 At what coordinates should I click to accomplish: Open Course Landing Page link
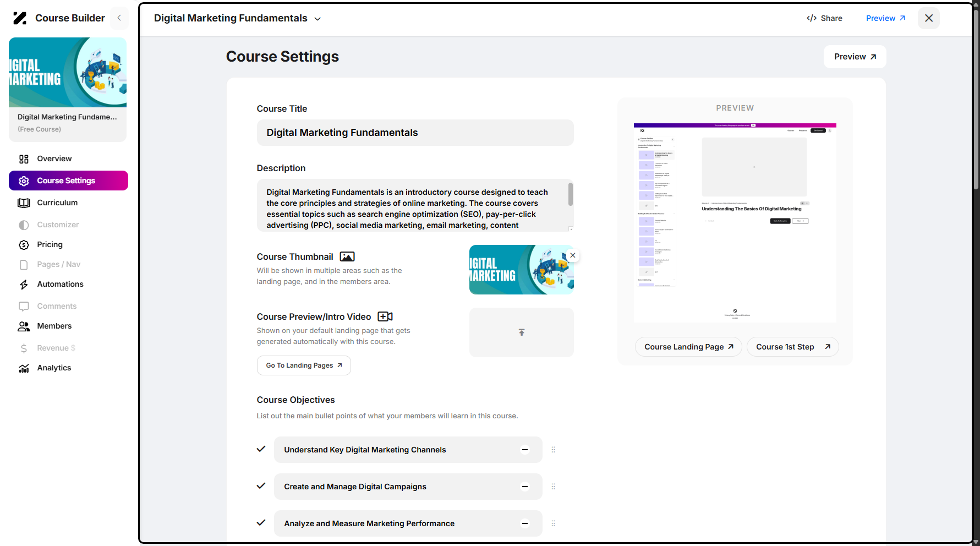[x=688, y=347]
